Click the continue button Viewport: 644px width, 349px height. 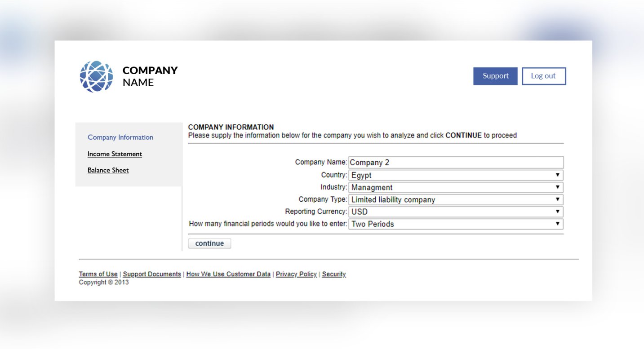209,243
